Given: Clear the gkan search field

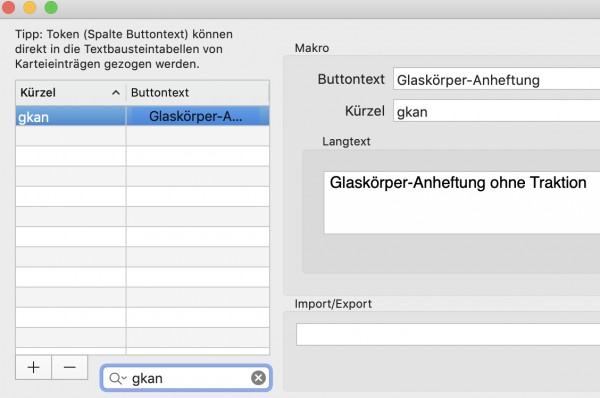Looking at the screenshot, I should tap(258, 378).
